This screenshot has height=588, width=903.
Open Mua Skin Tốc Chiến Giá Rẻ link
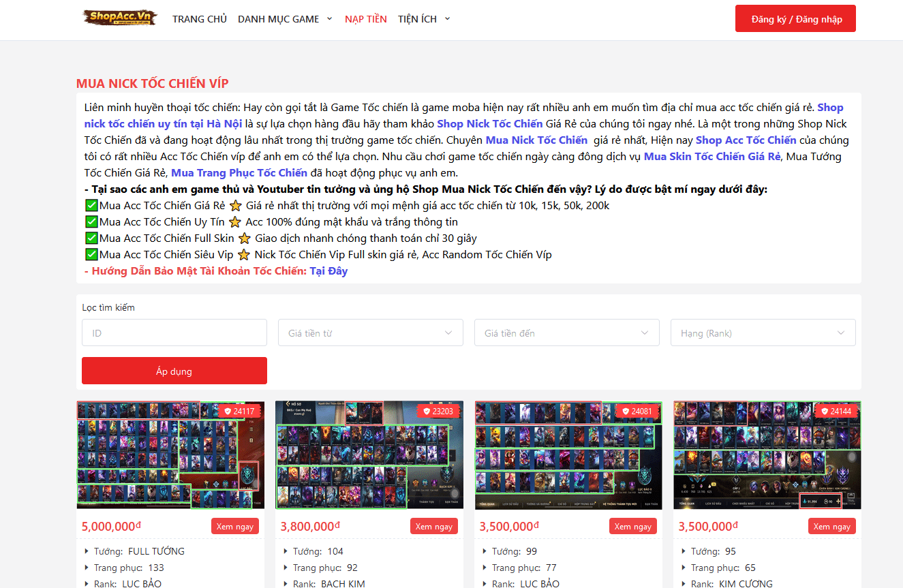[x=712, y=157]
